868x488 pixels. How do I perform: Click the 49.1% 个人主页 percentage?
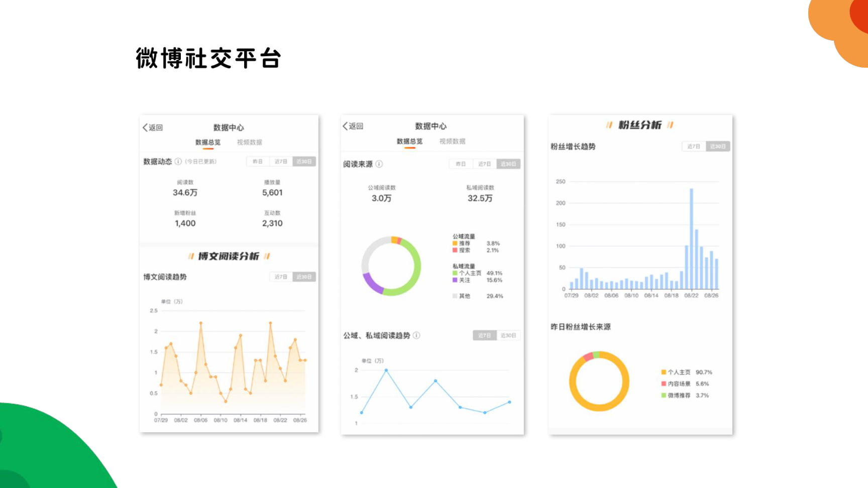[494, 273]
